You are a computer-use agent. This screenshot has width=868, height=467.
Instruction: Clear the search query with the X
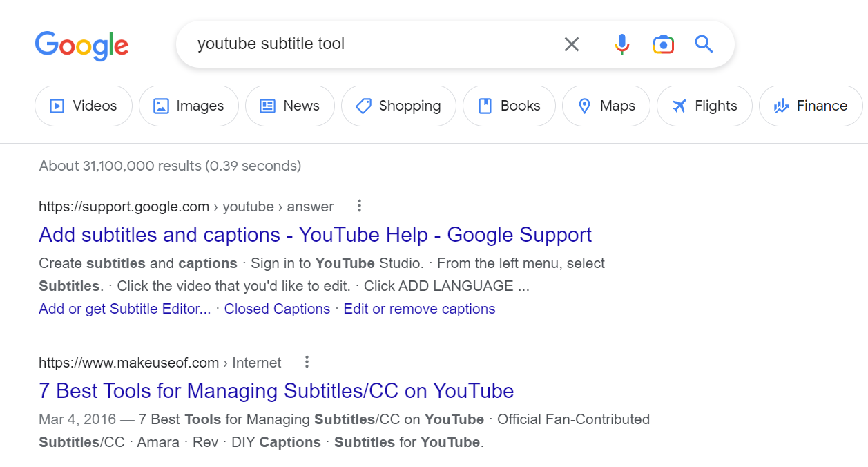[571, 44]
